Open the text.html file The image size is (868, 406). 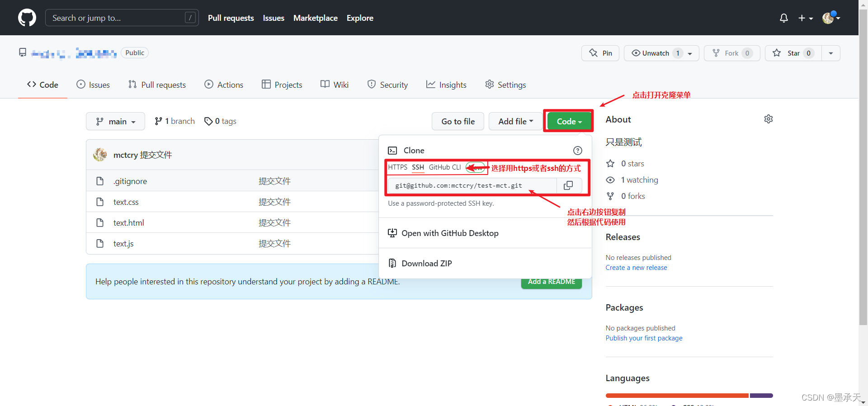click(x=129, y=223)
